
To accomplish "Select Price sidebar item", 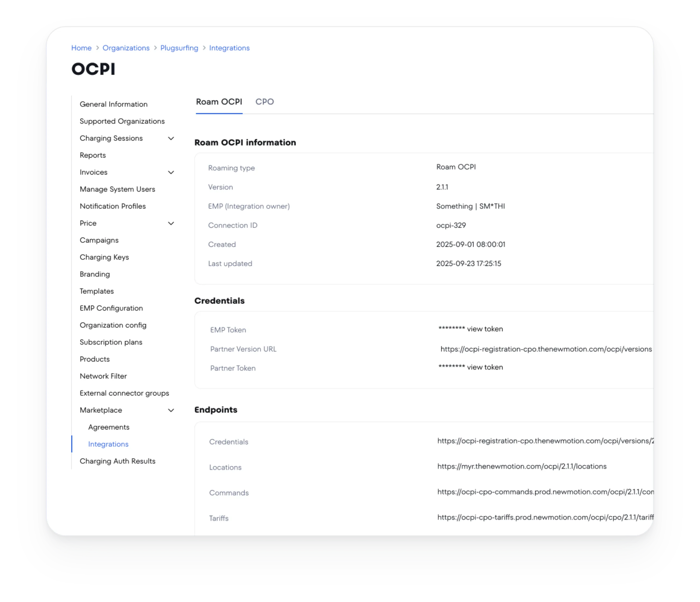I will click(x=88, y=223).
